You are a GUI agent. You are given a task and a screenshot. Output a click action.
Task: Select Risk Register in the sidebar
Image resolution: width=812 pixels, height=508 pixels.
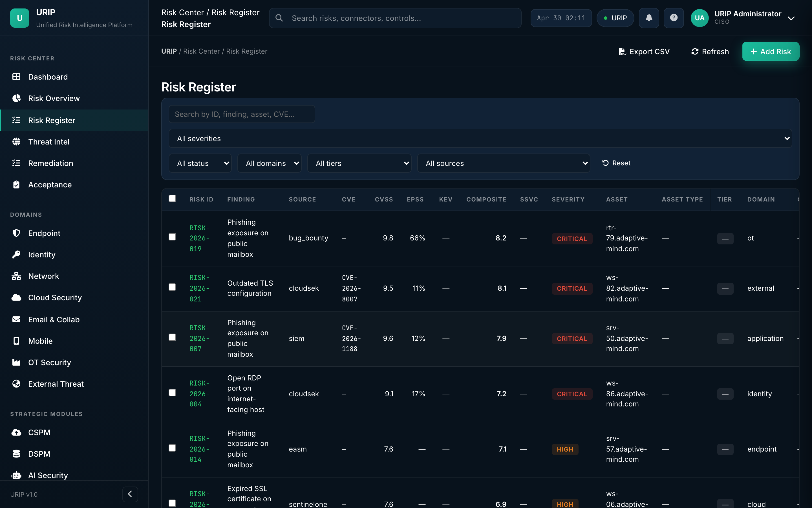click(74, 120)
